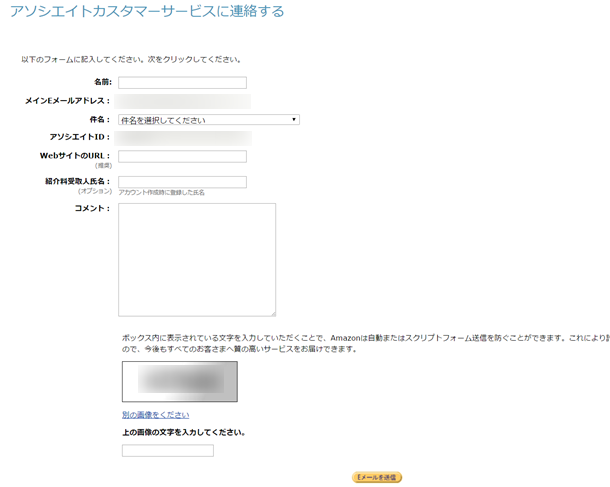
Task: Request a new image via 別の画像をください
Action: [155, 414]
